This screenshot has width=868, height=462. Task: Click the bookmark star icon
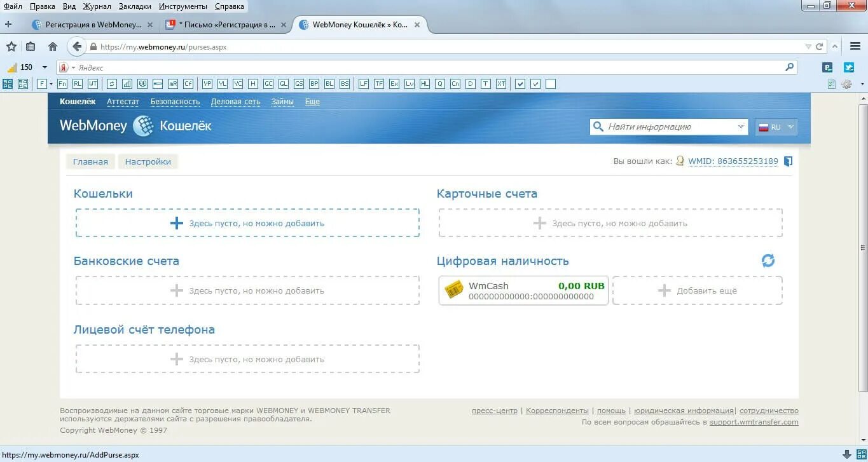[x=11, y=46]
